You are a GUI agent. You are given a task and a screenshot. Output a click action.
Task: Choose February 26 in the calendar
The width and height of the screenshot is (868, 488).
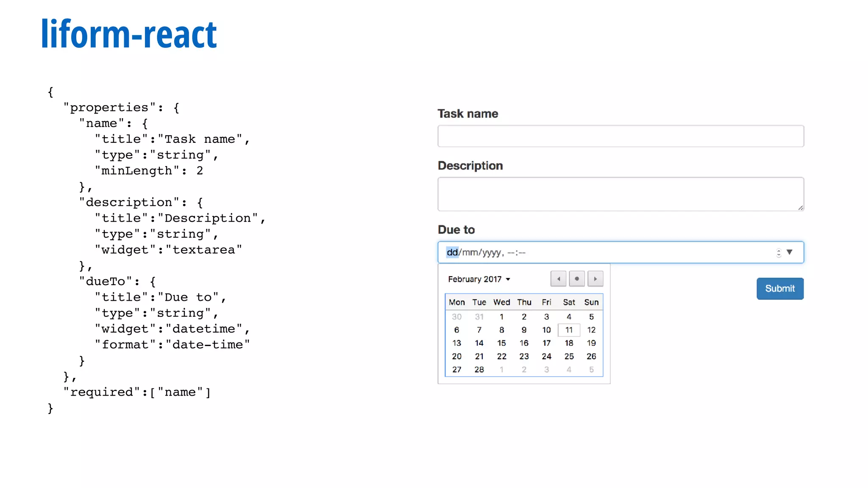tap(591, 356)
